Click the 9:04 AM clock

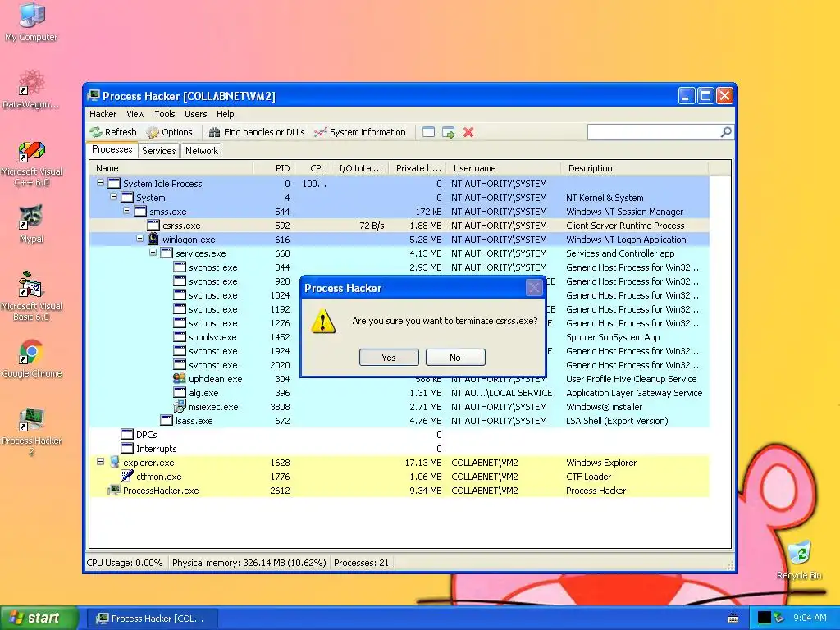[x=810, y=619]
